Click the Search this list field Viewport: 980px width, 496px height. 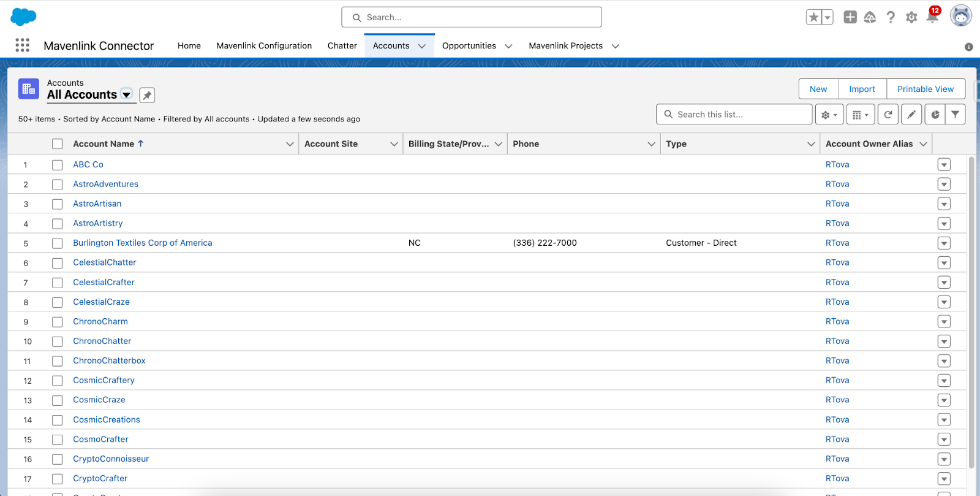[x=734, y=115]
